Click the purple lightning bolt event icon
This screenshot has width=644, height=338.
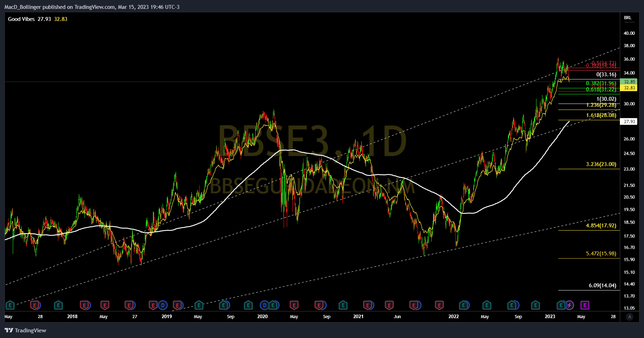coord(569,305)
